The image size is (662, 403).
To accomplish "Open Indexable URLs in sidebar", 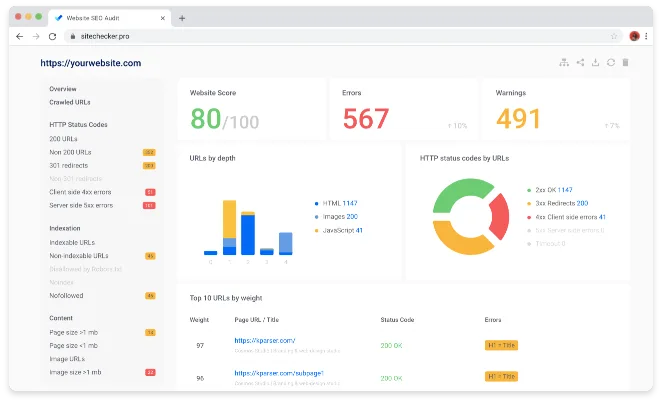I will (x=72, y=243).
